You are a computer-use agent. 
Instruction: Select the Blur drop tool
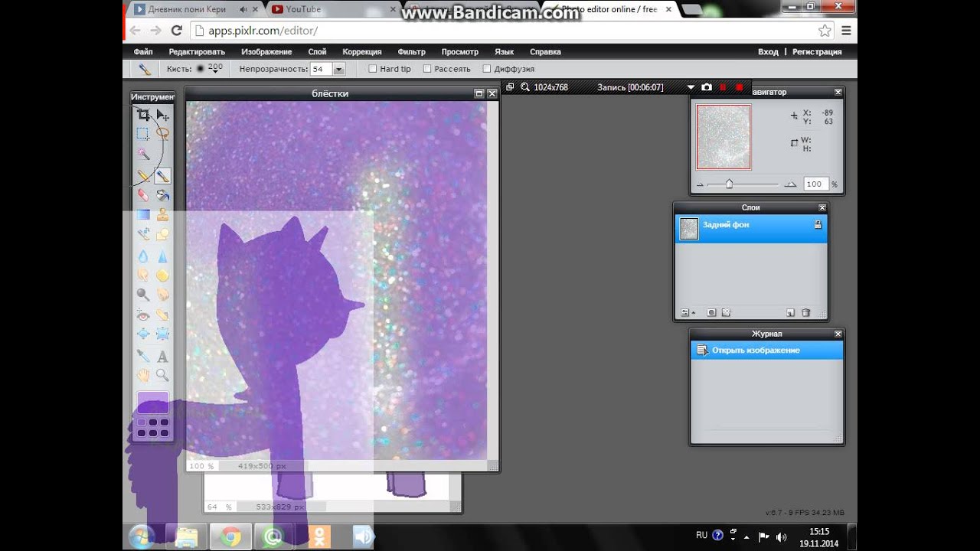pyautogui.click(x=143, y=257)
